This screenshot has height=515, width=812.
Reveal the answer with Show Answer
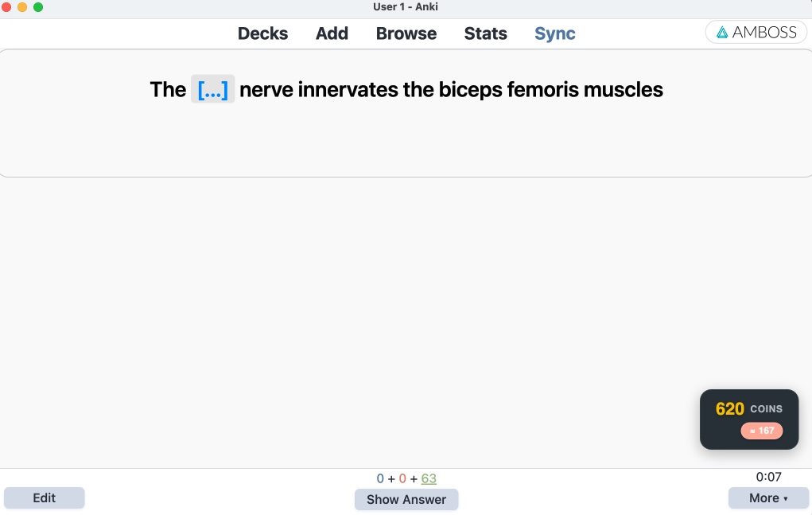pyautogui.click(x=406, y=499)
